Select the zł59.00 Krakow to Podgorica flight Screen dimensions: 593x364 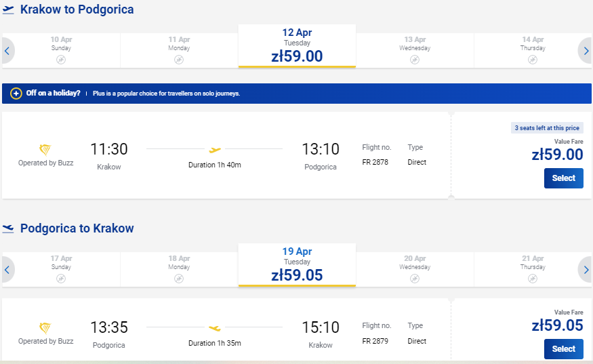click(x=563, y=178)
